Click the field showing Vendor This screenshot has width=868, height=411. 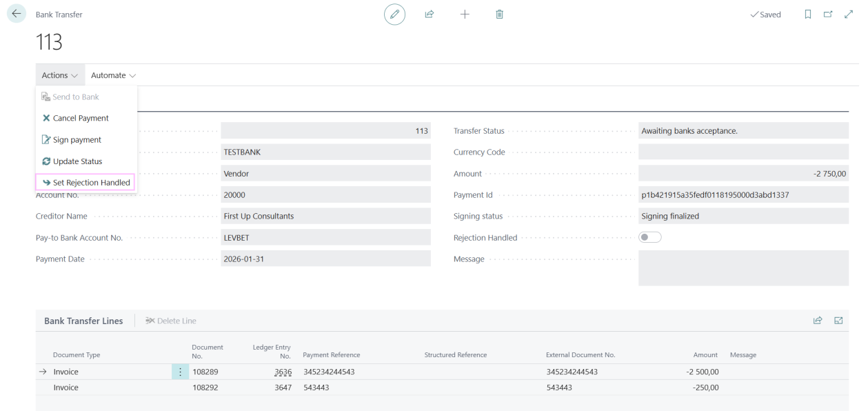tap(325, 174)
